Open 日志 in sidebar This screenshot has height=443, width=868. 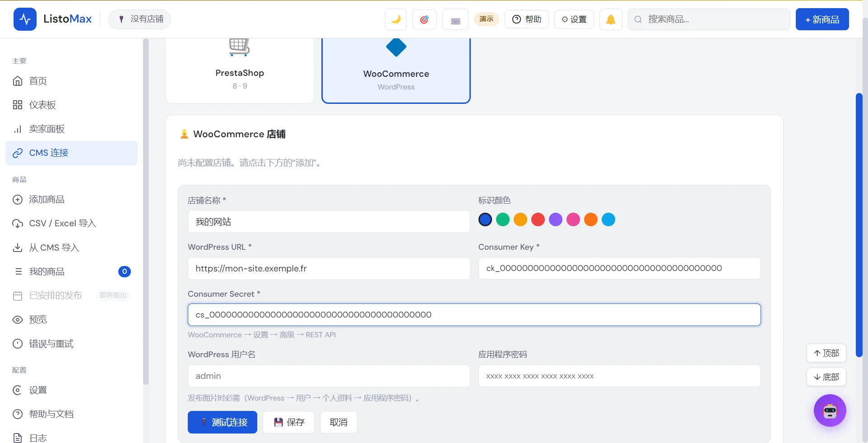pos(71,438)
